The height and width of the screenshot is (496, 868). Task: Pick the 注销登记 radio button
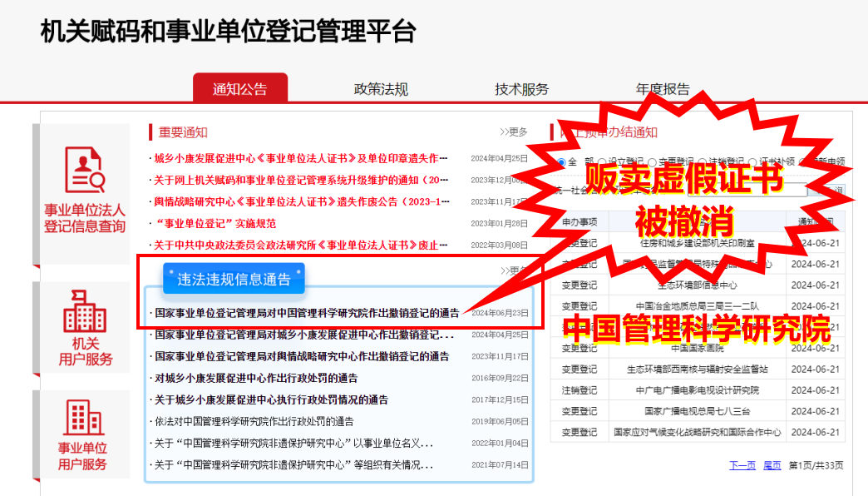click(702, 161)
